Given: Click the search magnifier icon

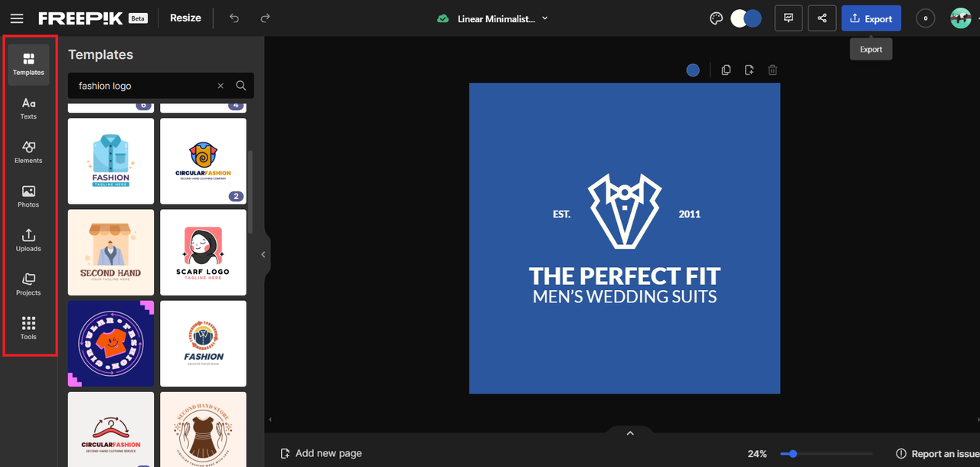Looking at the screenshot, I should tap(241, 86).
